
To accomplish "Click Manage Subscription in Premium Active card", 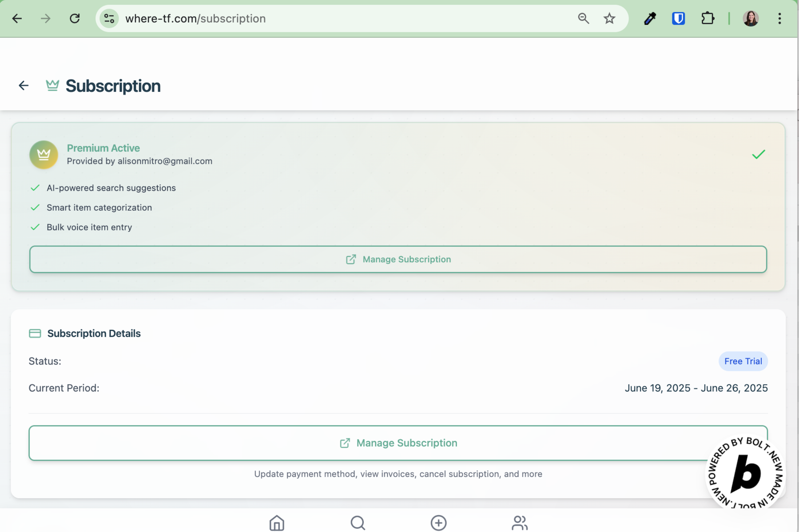I will pos(398,259).
